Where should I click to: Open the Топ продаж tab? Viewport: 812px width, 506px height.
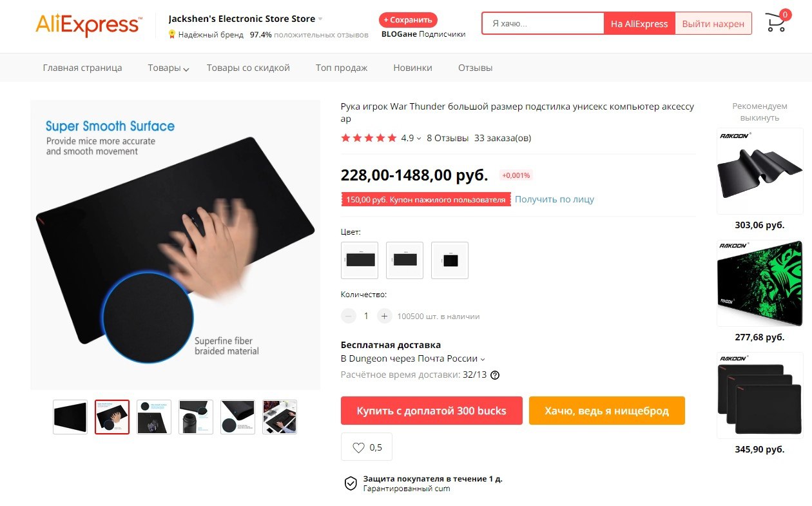click(x=342, y=68)
